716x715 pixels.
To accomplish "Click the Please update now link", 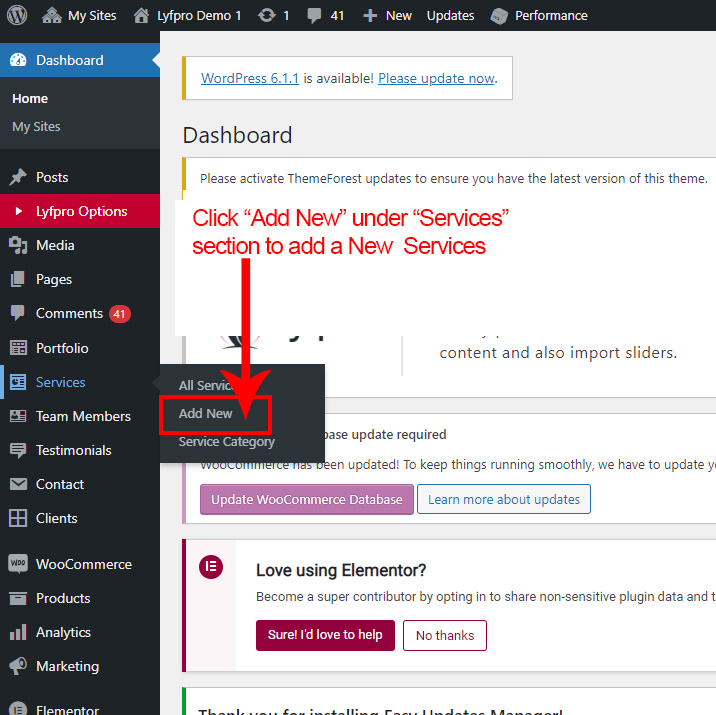I will pyautogui.click(x=436, y=78).
